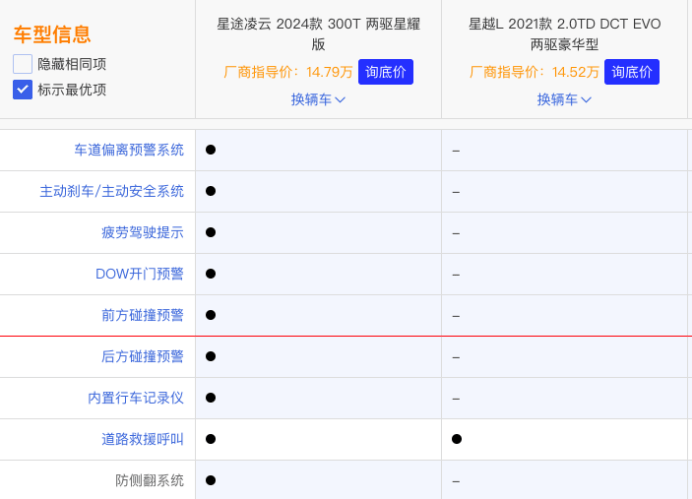The width and height of the screenshot is (692, 499).
Task: Open the DOW开门预警 feature link
Action: coord(139,273)
